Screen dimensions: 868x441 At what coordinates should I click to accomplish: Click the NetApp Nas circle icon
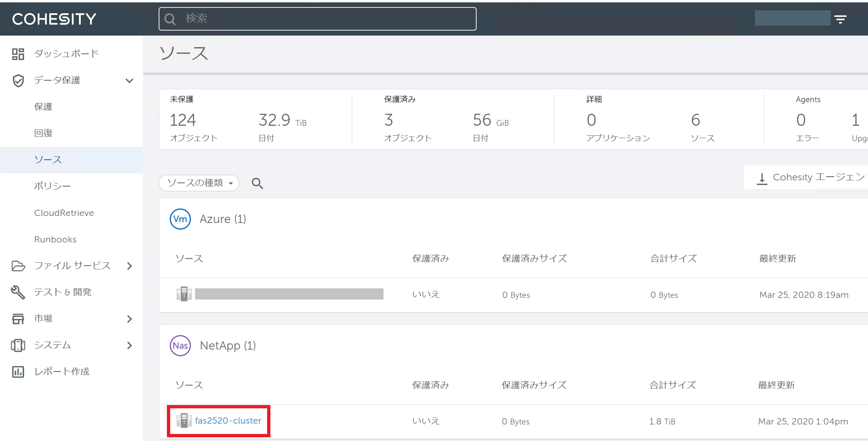pyautogui.click(x=180, y=345)
